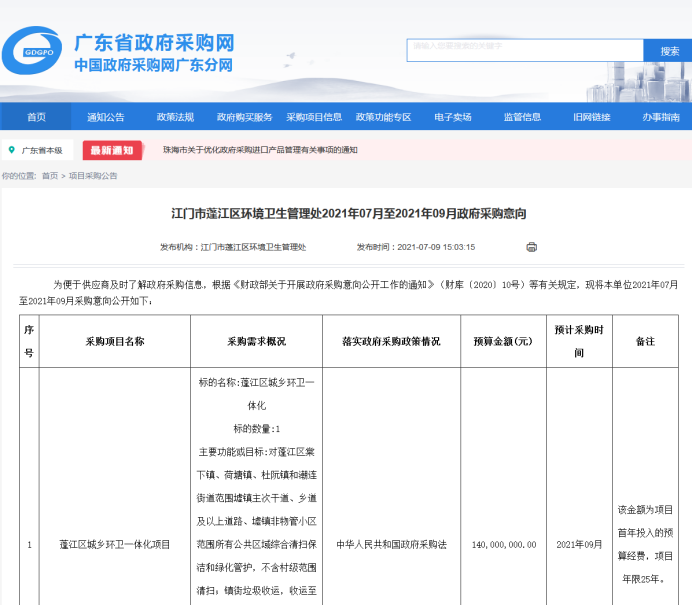Open the 政策功能专区 menu item

[384, 117]
